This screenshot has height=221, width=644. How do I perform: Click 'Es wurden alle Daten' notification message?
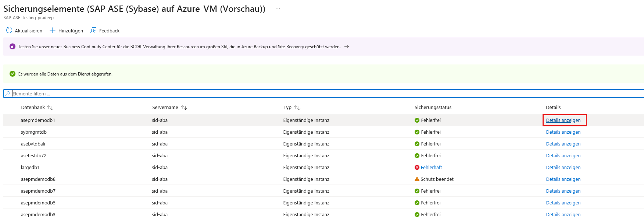65,74
